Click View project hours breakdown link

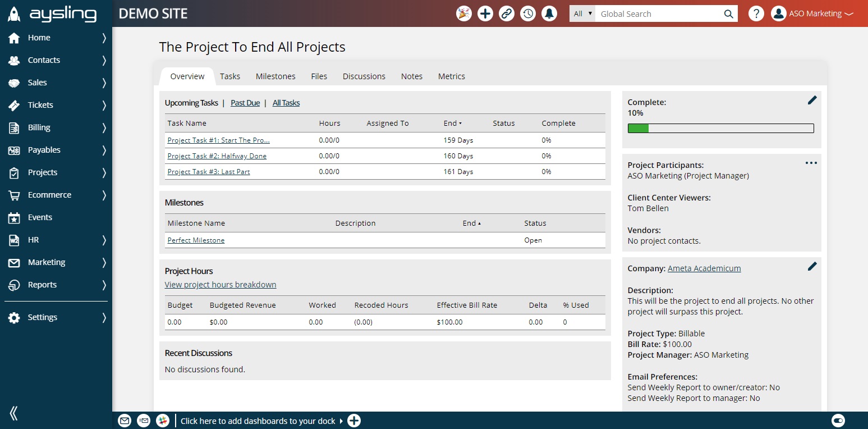pos(221,285)
